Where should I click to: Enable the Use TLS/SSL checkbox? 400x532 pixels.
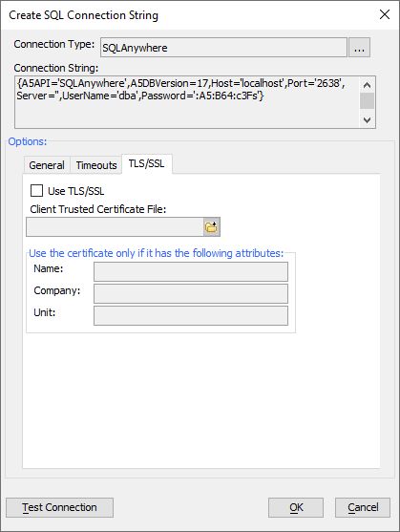tap(36, 191)
